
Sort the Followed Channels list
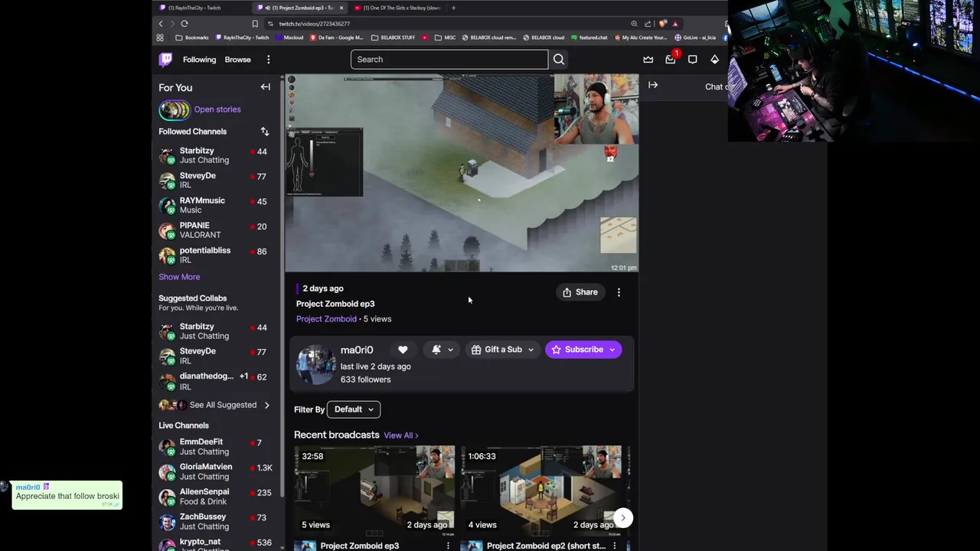click(x=265, y=132)
